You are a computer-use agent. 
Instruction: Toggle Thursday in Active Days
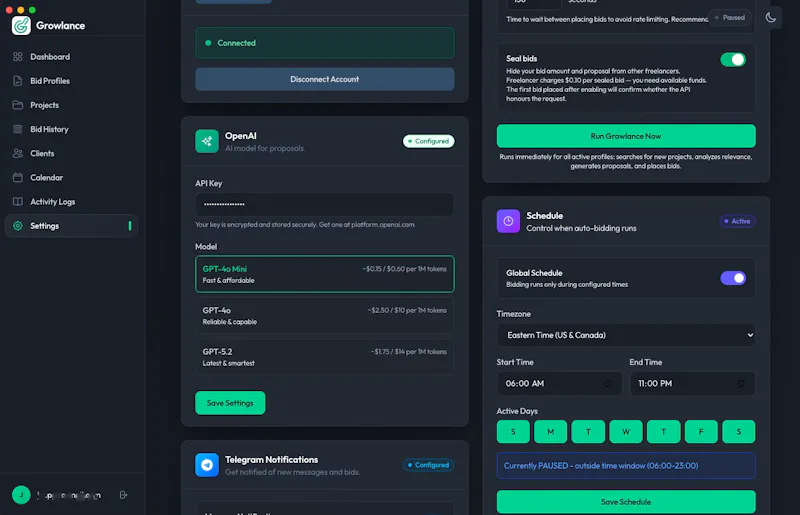point(664,432)
